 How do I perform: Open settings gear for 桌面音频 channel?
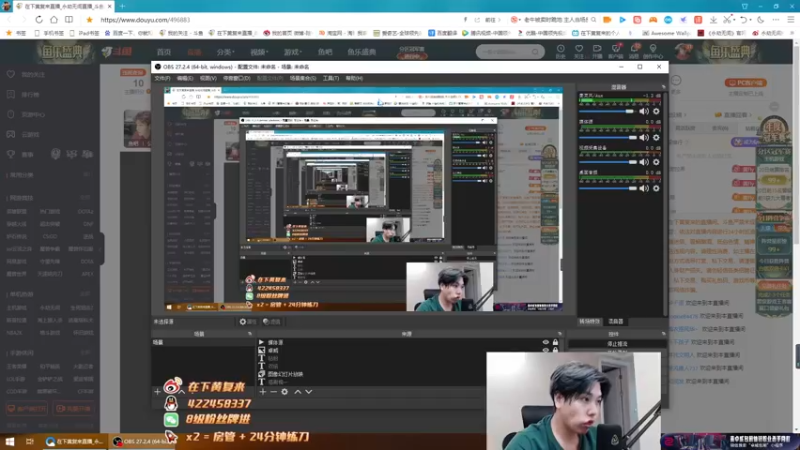pyautogui.click(x=656, y=188)
